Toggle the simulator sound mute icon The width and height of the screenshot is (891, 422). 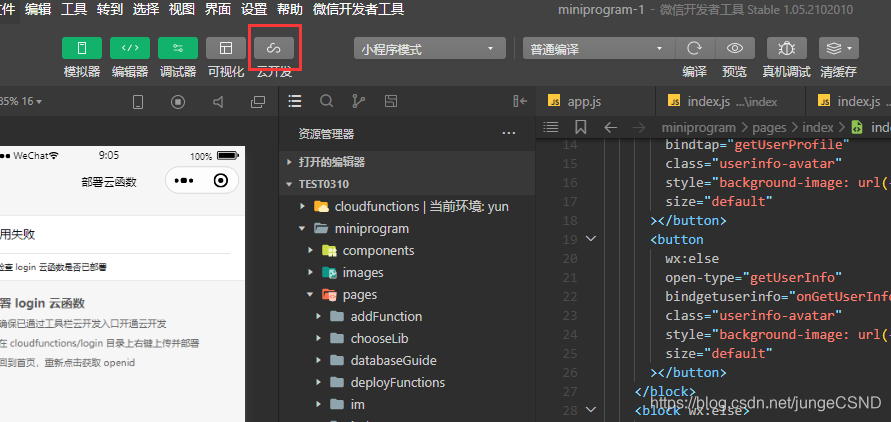218,102
